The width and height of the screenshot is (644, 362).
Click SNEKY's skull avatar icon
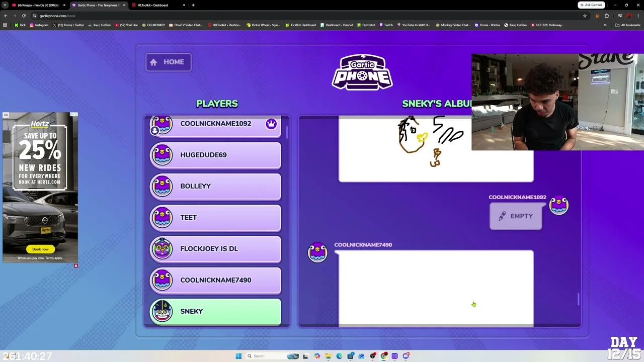[x=162, y=311]
